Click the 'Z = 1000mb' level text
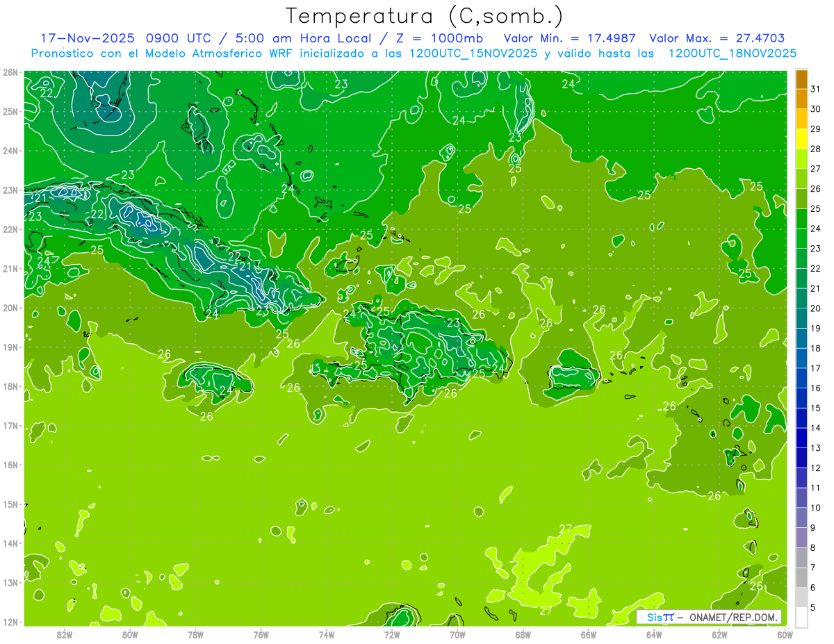 [x=439, y=39]
